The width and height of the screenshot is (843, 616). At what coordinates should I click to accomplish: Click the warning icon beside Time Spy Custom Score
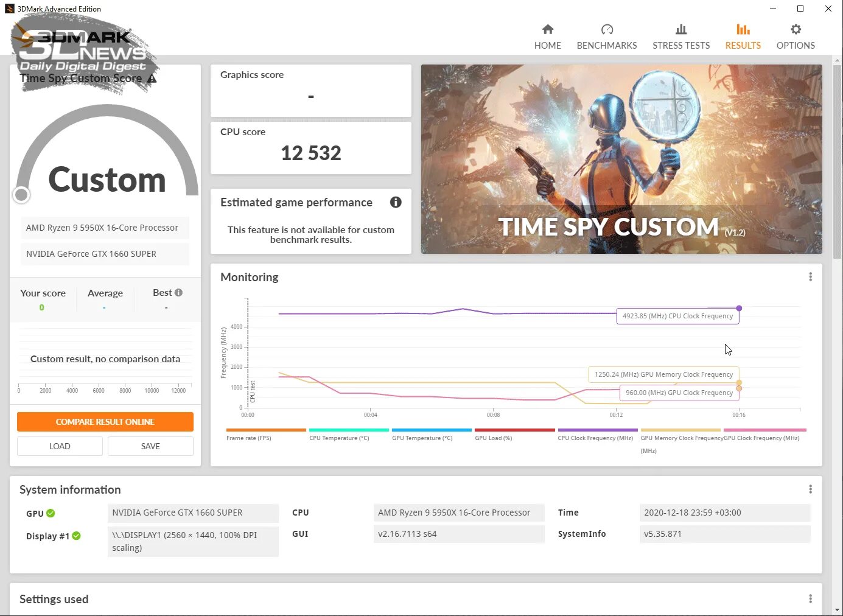coord(152,79)
